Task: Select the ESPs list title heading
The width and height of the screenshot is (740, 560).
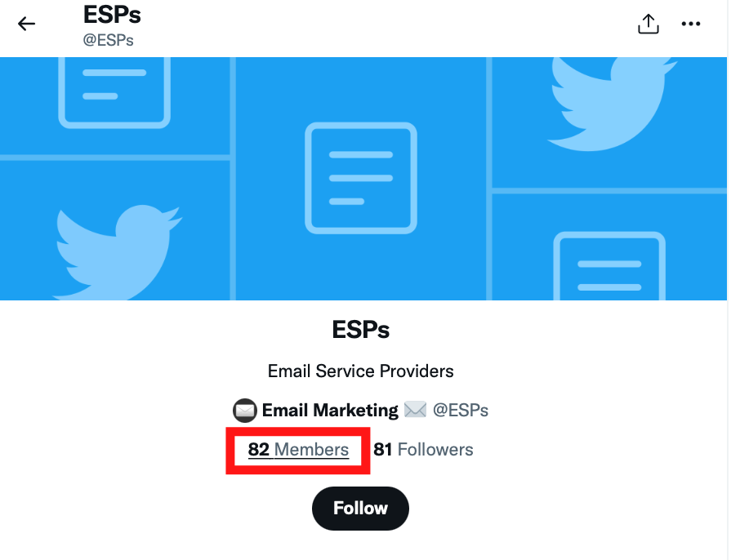Action: tap(360, 329)
